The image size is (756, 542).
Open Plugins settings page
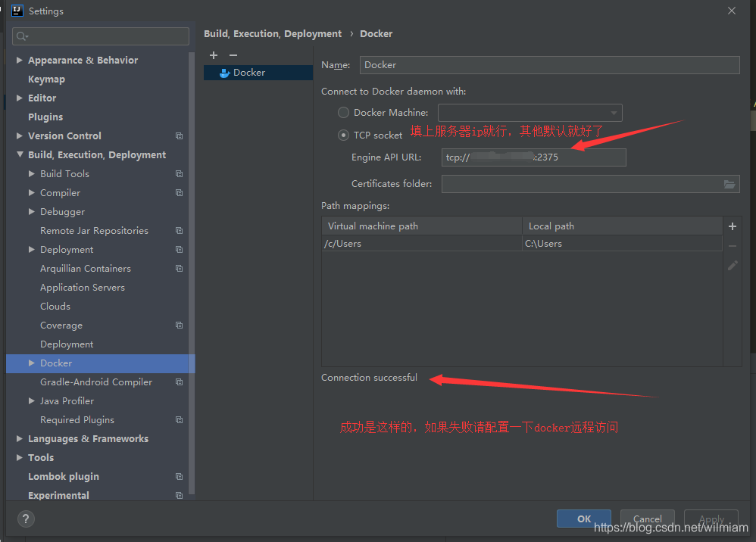tap(45, 117)
